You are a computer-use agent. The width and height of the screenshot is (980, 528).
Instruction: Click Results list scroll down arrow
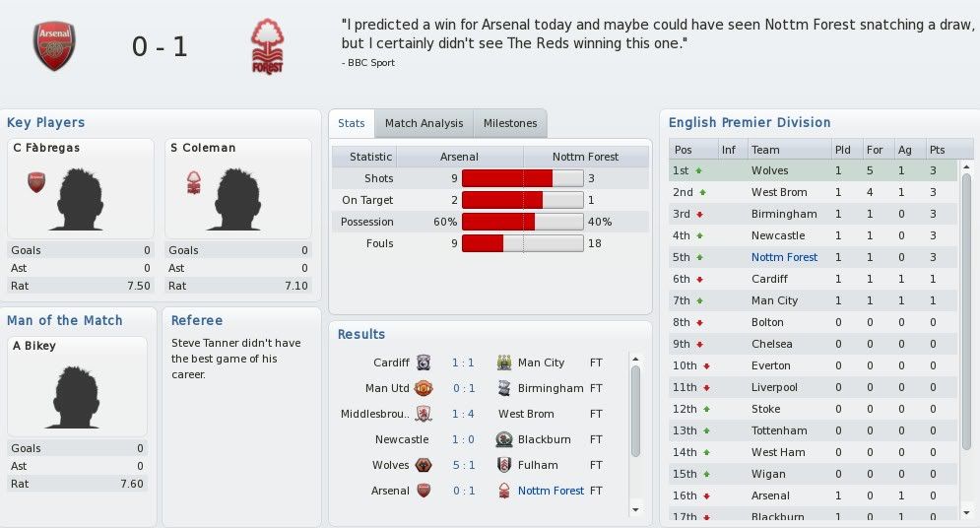pos(635,510)
